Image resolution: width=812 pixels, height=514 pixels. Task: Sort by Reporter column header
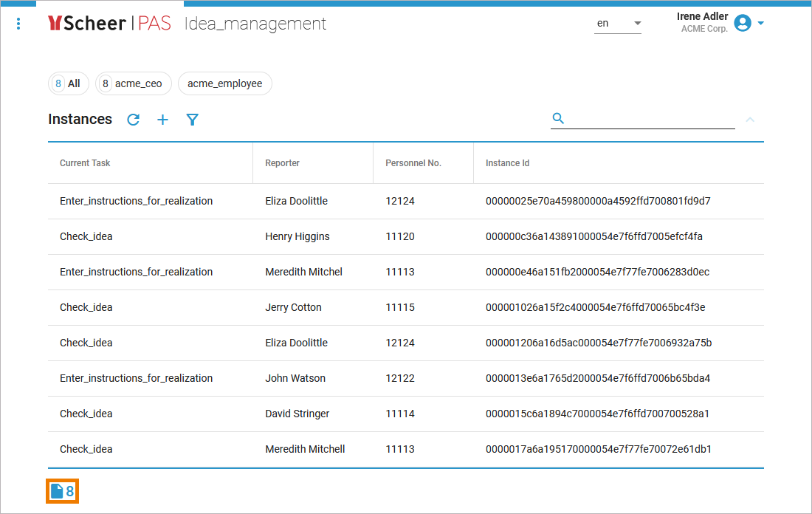click(282, 163)
